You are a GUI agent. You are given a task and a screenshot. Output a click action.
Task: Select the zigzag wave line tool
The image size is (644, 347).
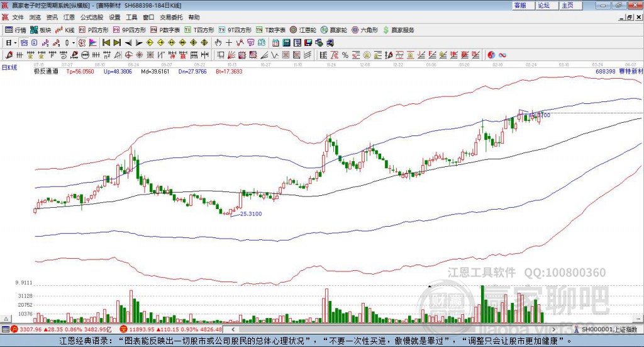(x=275, y=55)
